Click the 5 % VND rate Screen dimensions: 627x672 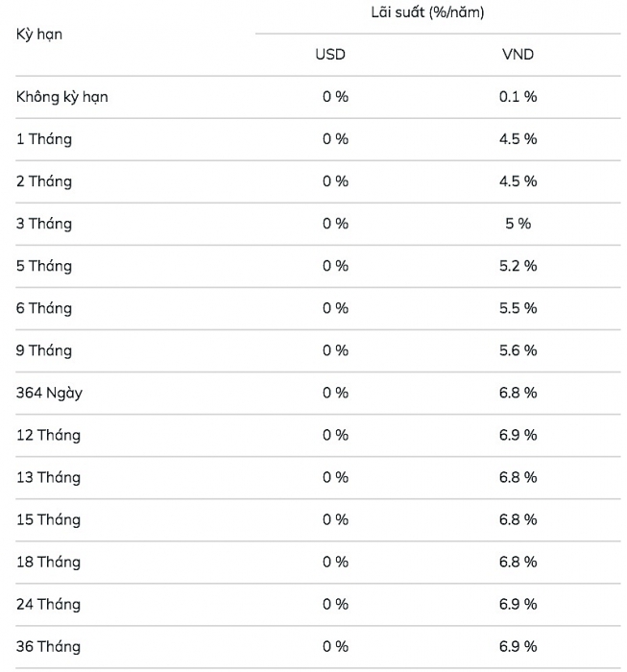pyautogui.click(x=518, y=224)
